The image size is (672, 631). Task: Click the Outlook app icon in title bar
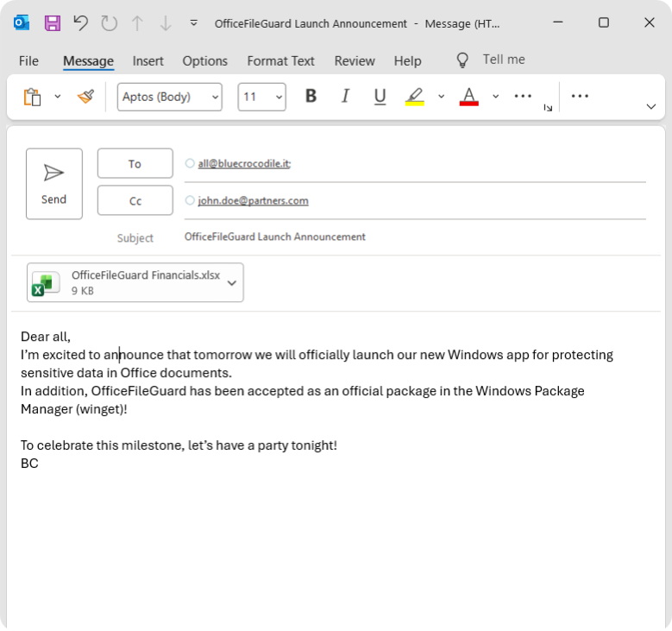pyautogui.click(x=21, y=22)
